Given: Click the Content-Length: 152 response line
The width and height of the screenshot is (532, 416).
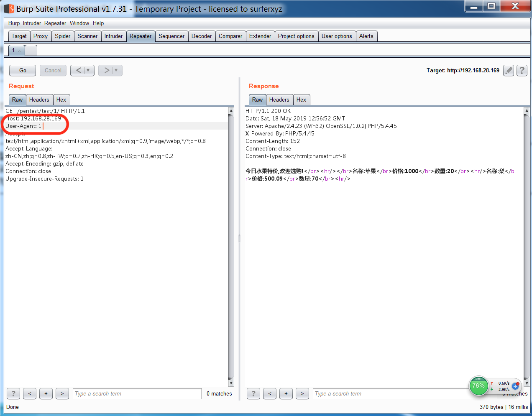Looking at the screenshot, I should 273,141.
